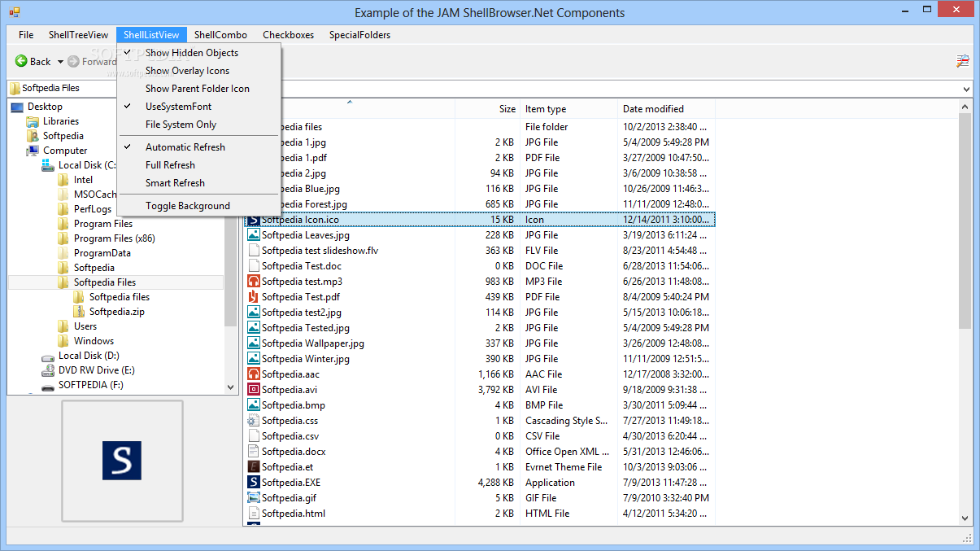
Task: Enable File System Only
Action: pos(199,125)
